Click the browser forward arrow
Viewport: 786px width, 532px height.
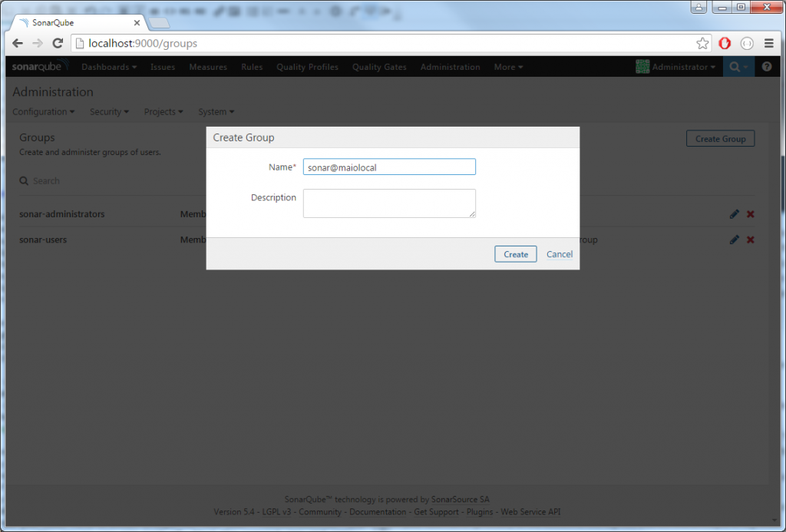click(x=38, y=44)
